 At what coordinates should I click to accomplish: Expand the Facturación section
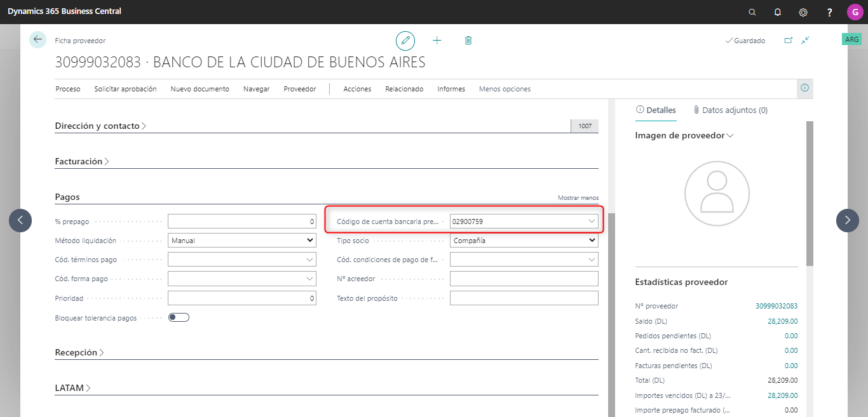[82, 161]
